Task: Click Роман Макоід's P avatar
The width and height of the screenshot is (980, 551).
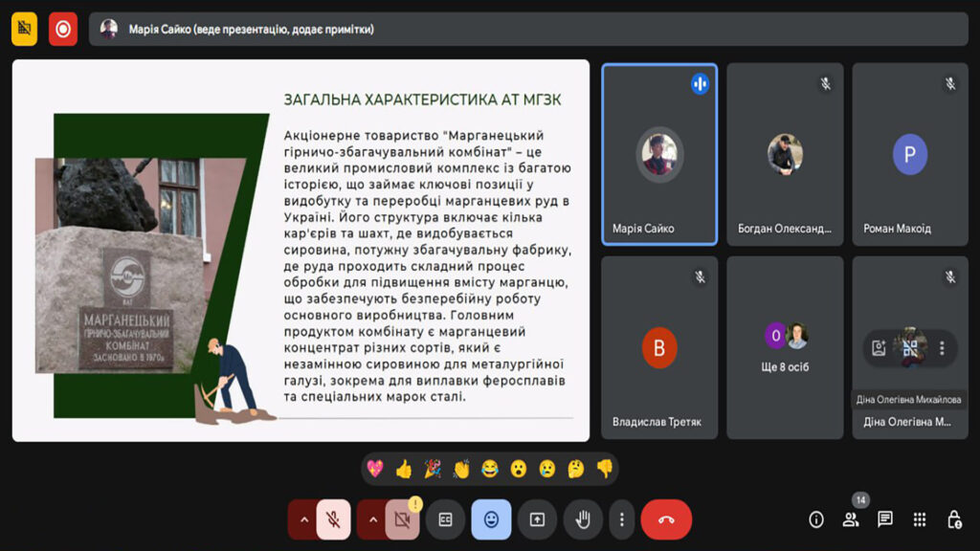Action: pos(910,154)
